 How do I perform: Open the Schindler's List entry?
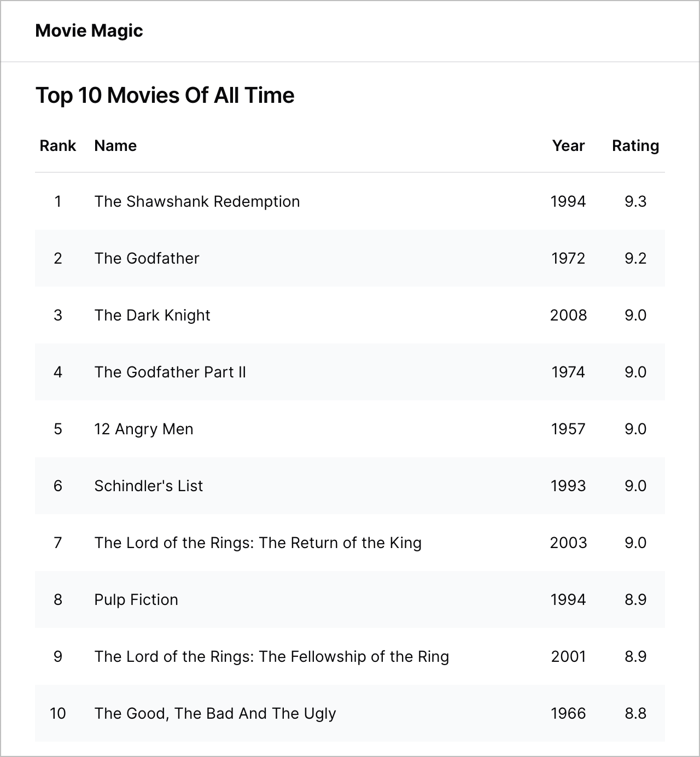pos(148,486)
